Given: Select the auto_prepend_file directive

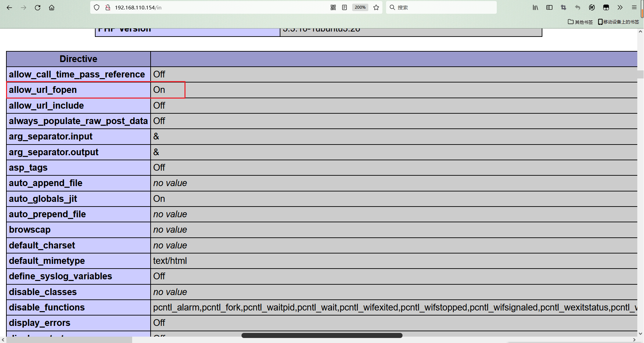Looking at the screenshot, I should click(47, 214).
